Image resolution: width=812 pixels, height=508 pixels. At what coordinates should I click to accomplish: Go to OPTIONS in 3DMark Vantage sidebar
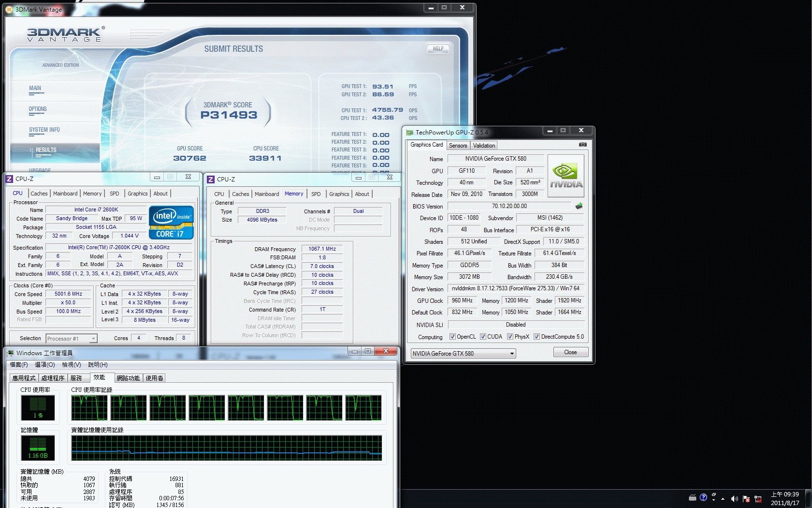pos(38,109)
